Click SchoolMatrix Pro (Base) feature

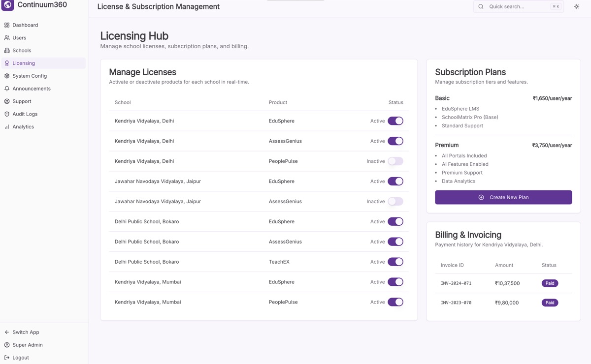tap(470, 118)
